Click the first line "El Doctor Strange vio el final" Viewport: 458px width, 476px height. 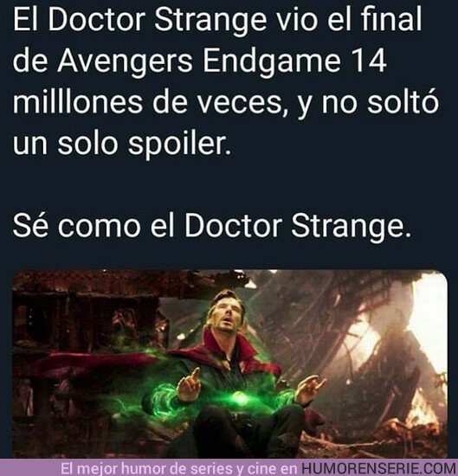coord(217,19)
